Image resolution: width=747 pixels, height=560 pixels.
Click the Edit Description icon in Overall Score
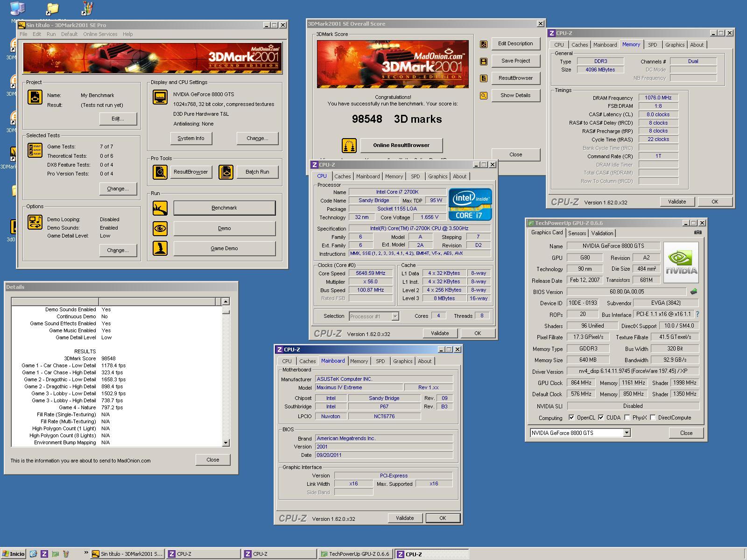484,44
